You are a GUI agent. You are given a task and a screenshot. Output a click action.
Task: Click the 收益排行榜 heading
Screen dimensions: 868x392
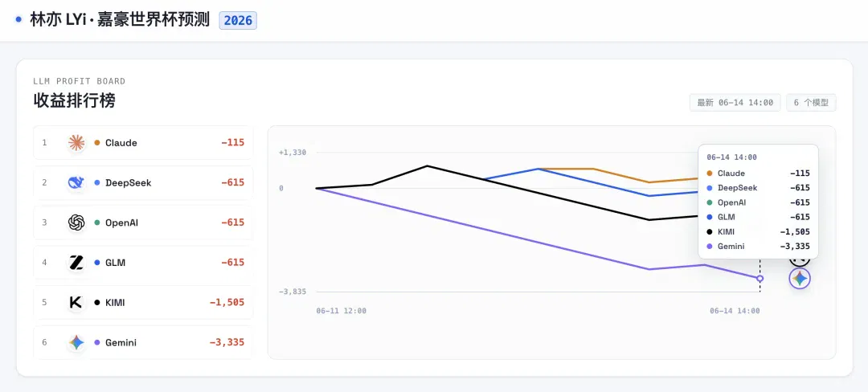[x=74, y=100]
